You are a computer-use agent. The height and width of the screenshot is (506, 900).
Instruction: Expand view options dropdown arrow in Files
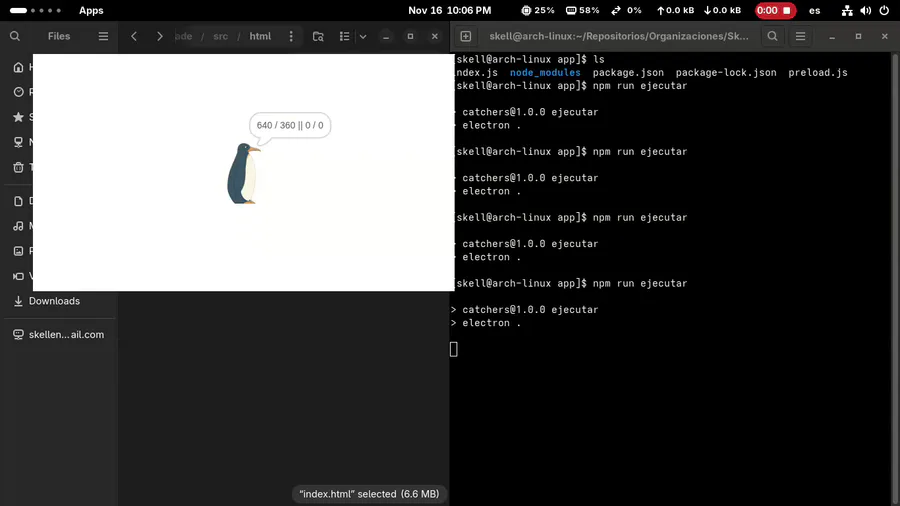[363, 36]
